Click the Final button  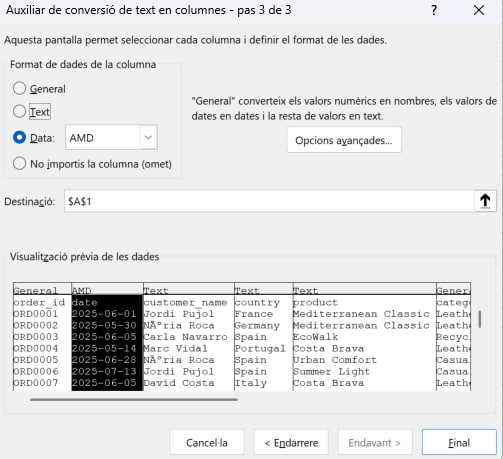pos(459,442)
